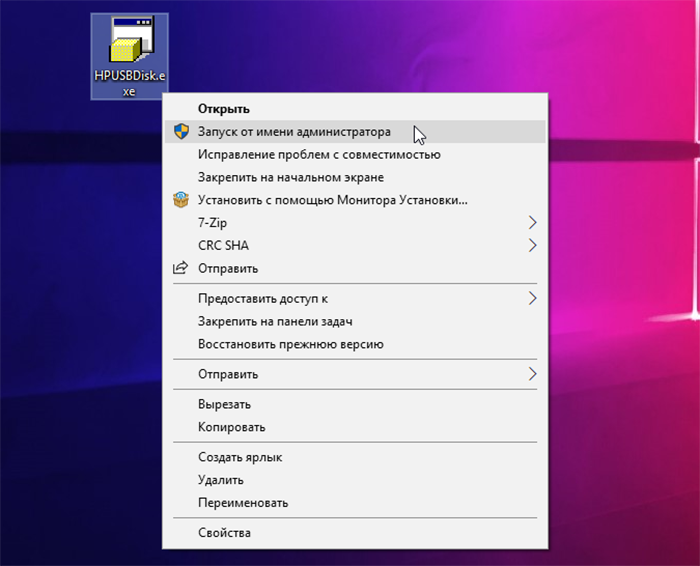Select Исправление проблем с совместимостью
The height and width of the screenshot is (566, 700).
point(355,154)
